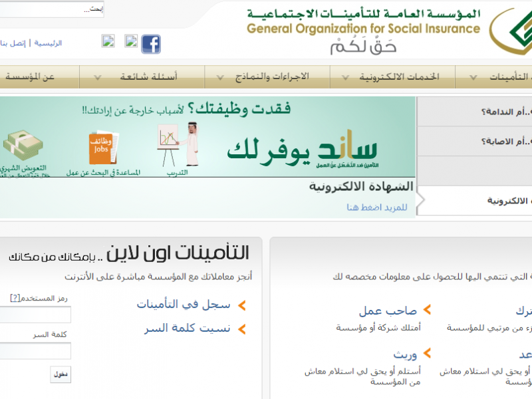Focus the رمز المستخدم username field

[x=35, y=315]
